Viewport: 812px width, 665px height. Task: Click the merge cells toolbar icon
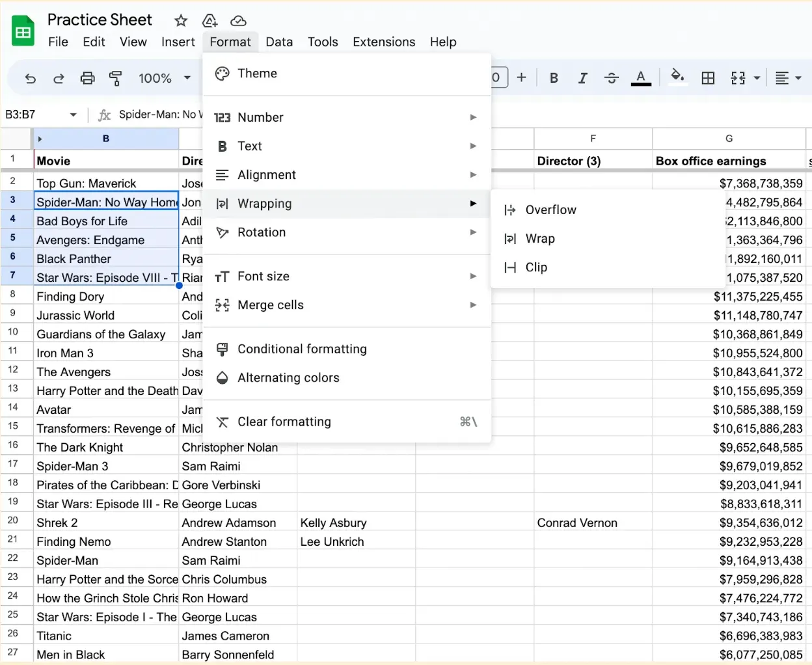[738, 78]
